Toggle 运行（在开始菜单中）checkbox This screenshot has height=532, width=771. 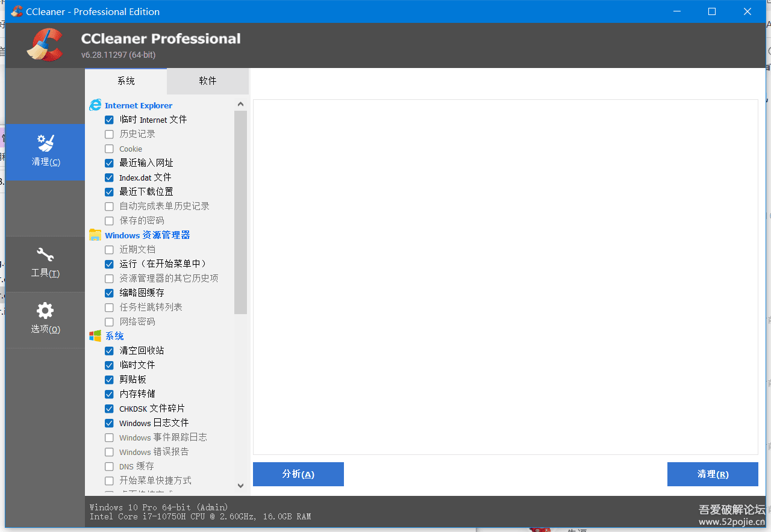point(109,264)
